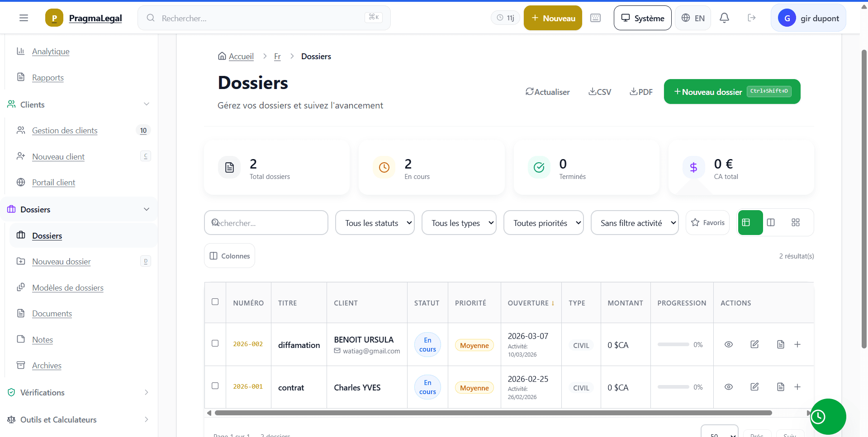Open the Toutes priorités filter dropdown
Image resolution: width=868 pixels, height=437 pixels.
pos(543,223)
